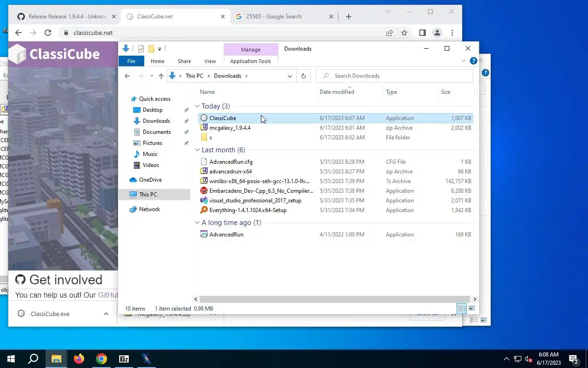588x368 pixels.
Task: Open OneDrive in the navigation pane
Action: [x=150, y=180]
